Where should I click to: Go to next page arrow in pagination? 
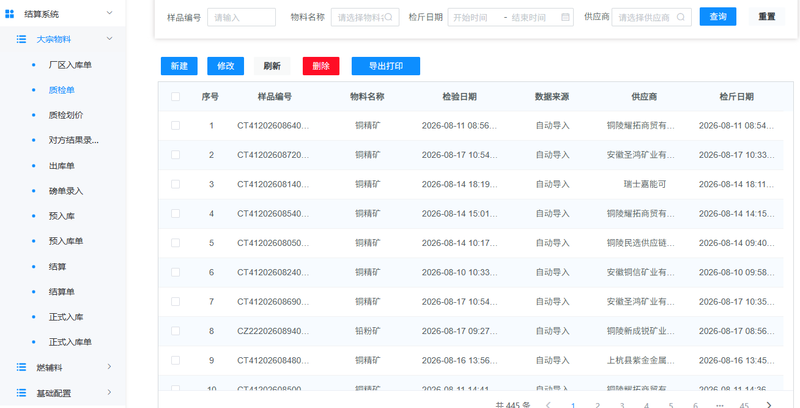click(769, 405)
